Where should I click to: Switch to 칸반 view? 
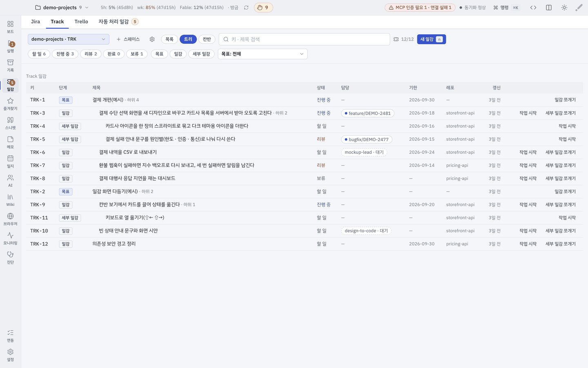click(x=207, y=39)
